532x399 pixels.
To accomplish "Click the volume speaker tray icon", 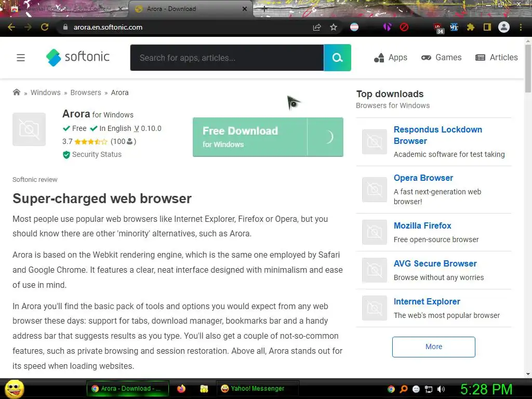I will (441, 389).
